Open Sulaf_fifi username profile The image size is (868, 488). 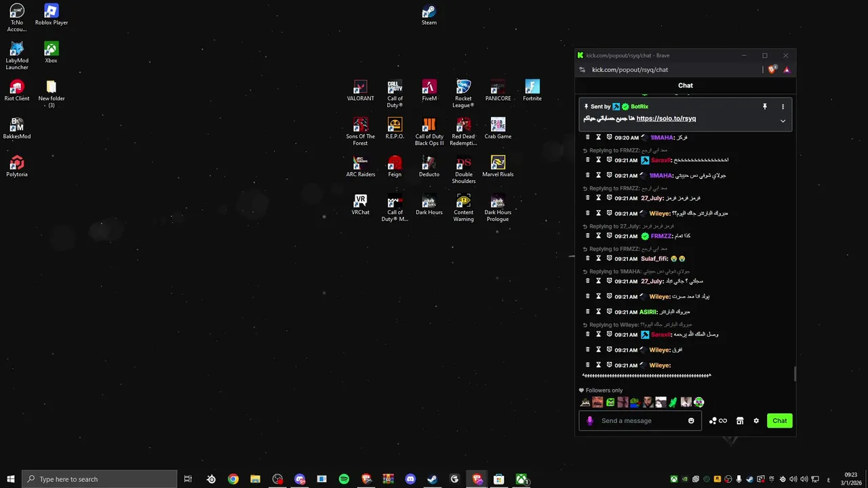click(654, 258)
